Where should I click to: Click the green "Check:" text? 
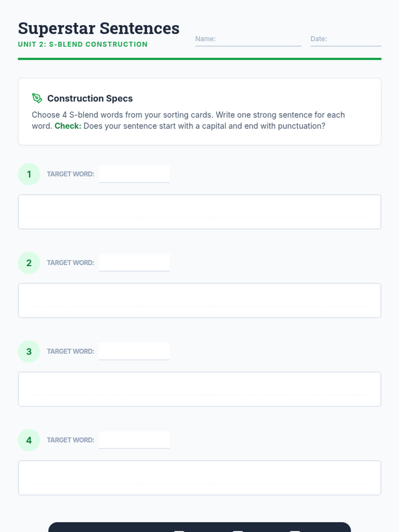[68, 126]
